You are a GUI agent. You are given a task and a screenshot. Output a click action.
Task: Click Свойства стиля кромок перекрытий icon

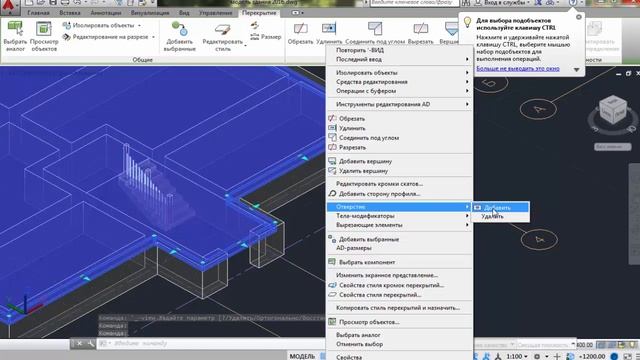point(332,285)
